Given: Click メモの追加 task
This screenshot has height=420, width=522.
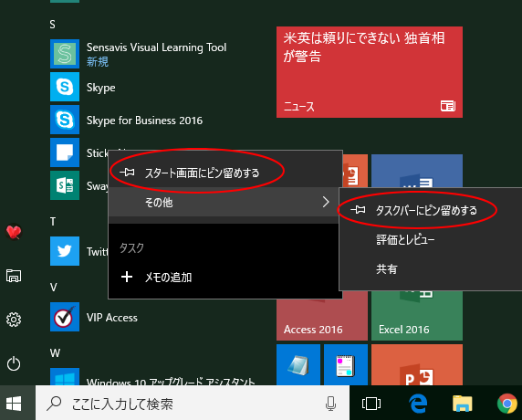Looking at the screenshot, I should 225,277.
